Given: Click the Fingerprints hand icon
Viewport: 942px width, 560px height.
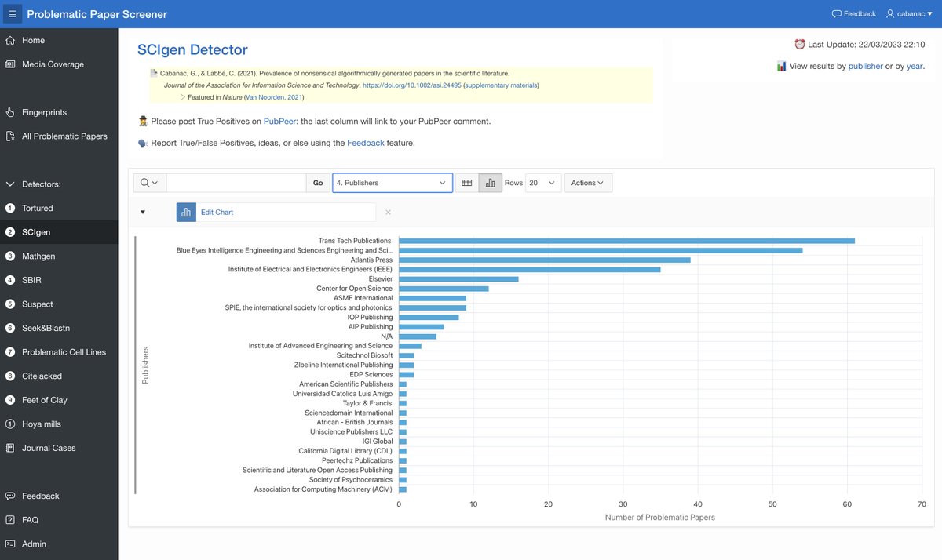Looking at the screenshot, I should coord(10,112).
